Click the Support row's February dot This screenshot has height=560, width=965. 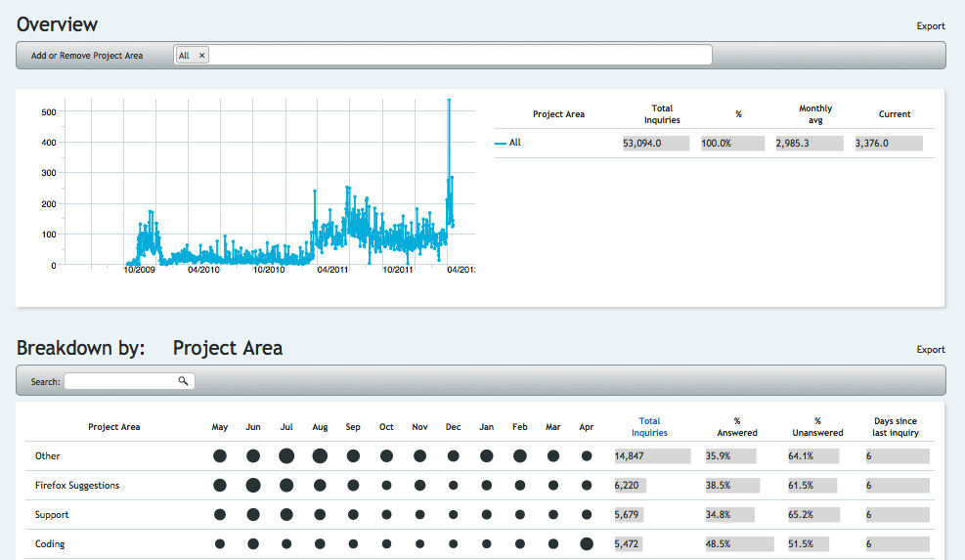pyautogui.click(x=520, y=514)
